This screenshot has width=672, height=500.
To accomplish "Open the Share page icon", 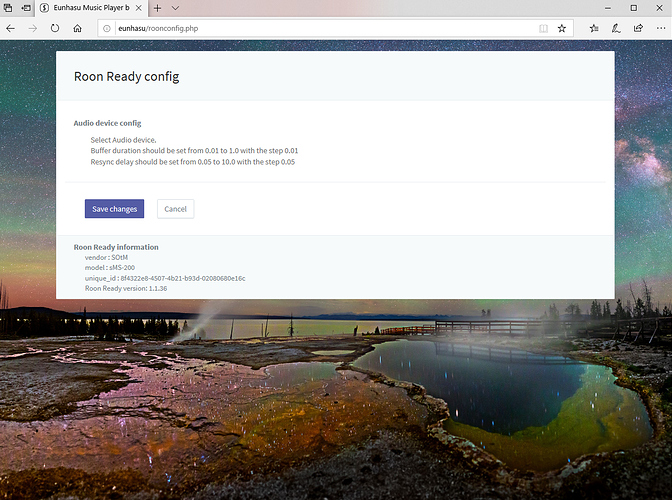I will [x=638, y=28].
